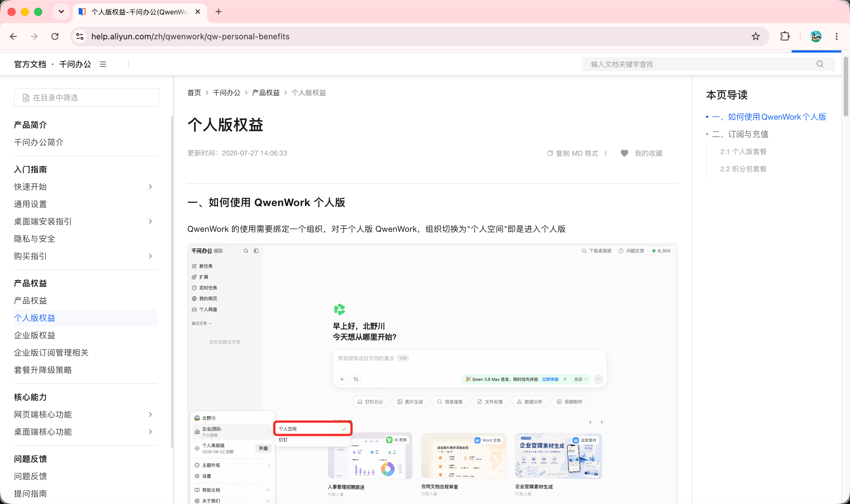Focus the 在目录中筛选 filter field
850x504 pixels.
[86, 98]
